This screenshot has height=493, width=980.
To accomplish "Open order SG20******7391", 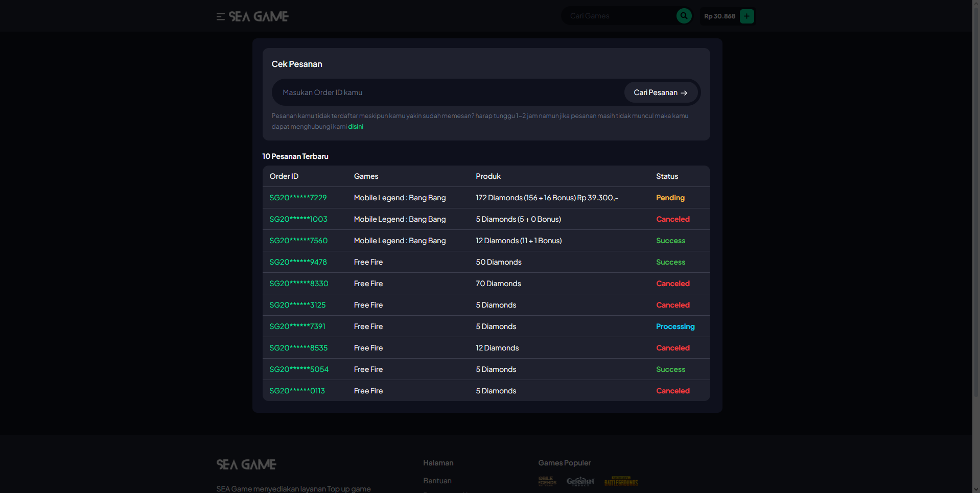I will pos(297,326).
